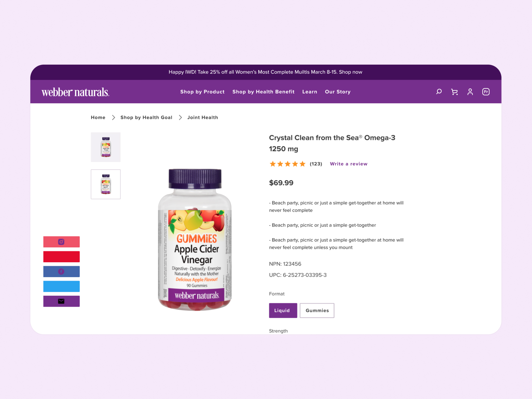Screen dimensions: 532x399
Task: Share via the email envelope button
Action: [x=61, y=301]
